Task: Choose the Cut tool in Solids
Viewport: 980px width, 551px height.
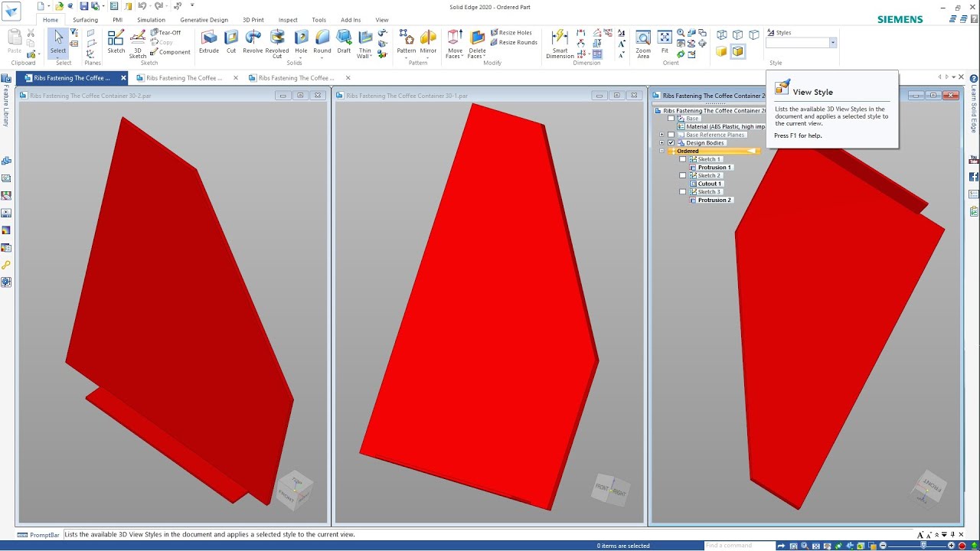Action: 231,41
